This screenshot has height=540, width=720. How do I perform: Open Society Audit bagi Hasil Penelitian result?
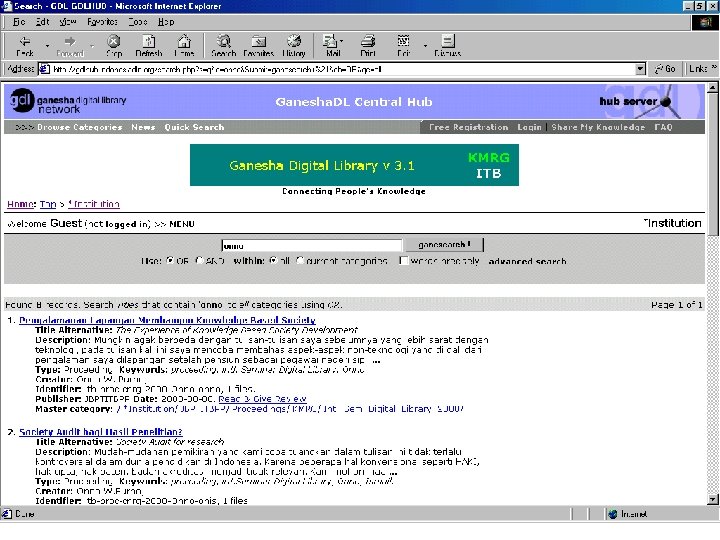(x=101, y=432)
